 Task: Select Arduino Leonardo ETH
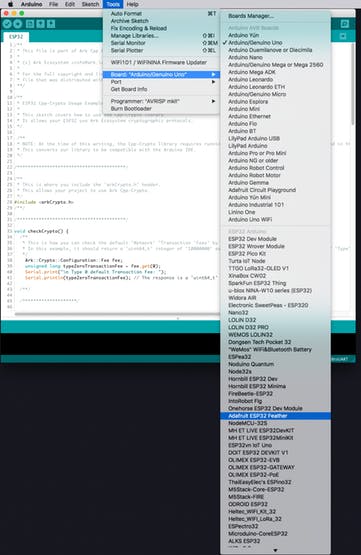pyautogui.click(x=275, y=87)
